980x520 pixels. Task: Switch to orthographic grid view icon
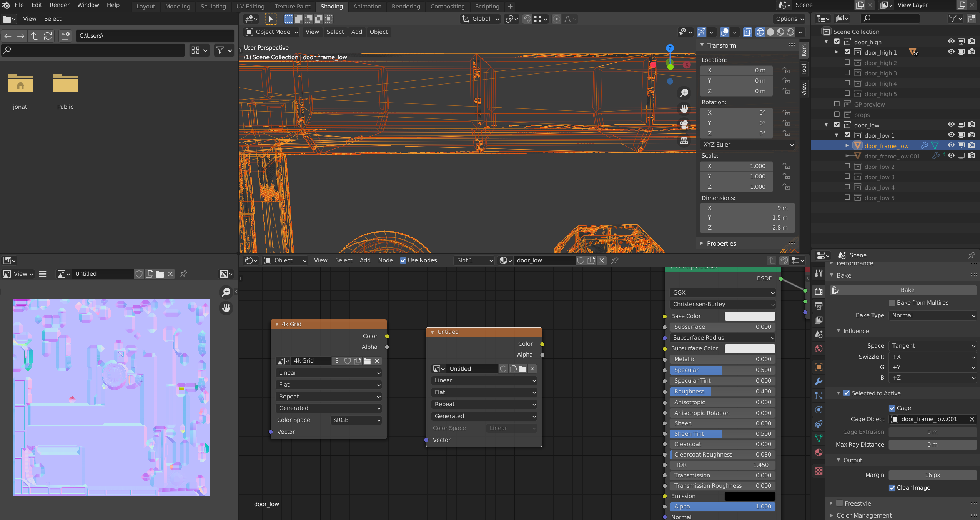(x=684, y=140)
